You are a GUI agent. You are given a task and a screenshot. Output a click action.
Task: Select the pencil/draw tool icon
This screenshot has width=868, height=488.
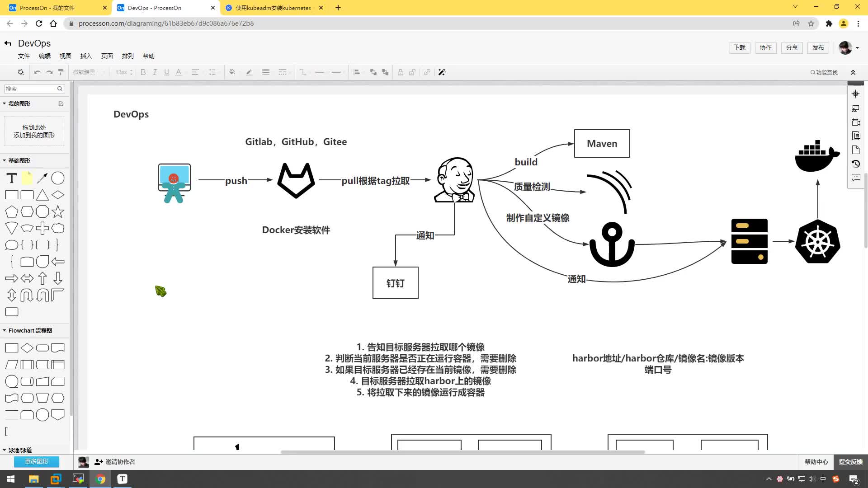249,72
